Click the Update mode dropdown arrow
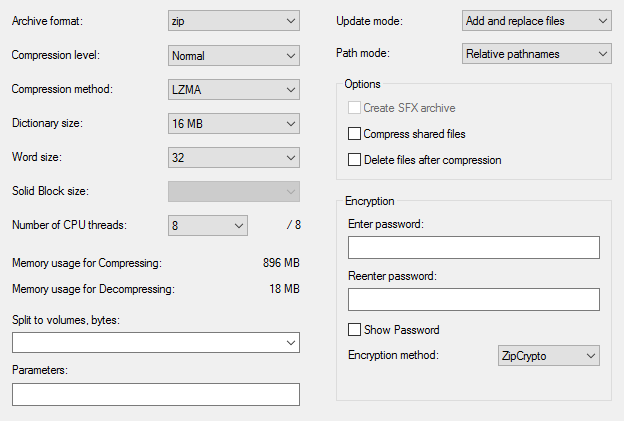 pyautogui.click(x=603, y=21)
